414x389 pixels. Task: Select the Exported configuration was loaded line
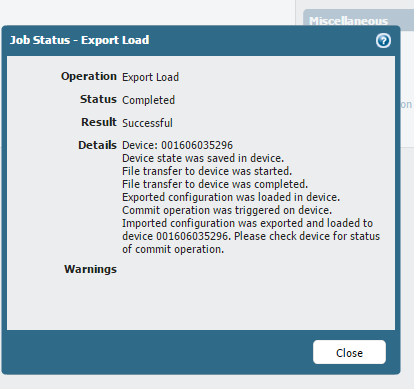[x=231, y=197]
